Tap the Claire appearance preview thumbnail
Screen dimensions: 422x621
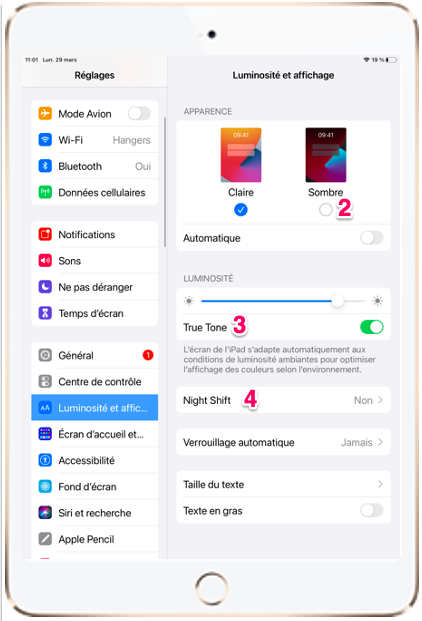[x=241, y=155]
